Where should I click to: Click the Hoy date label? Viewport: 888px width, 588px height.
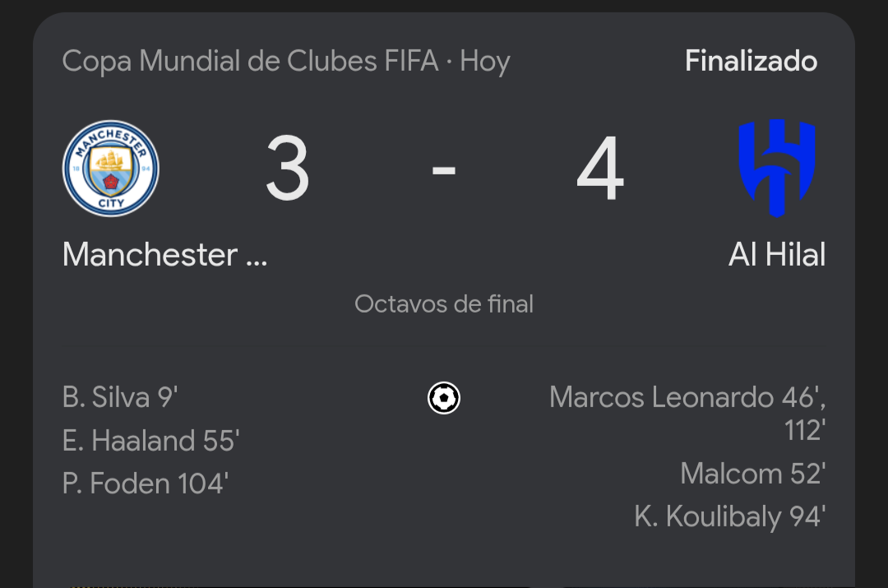click(485, 61)
